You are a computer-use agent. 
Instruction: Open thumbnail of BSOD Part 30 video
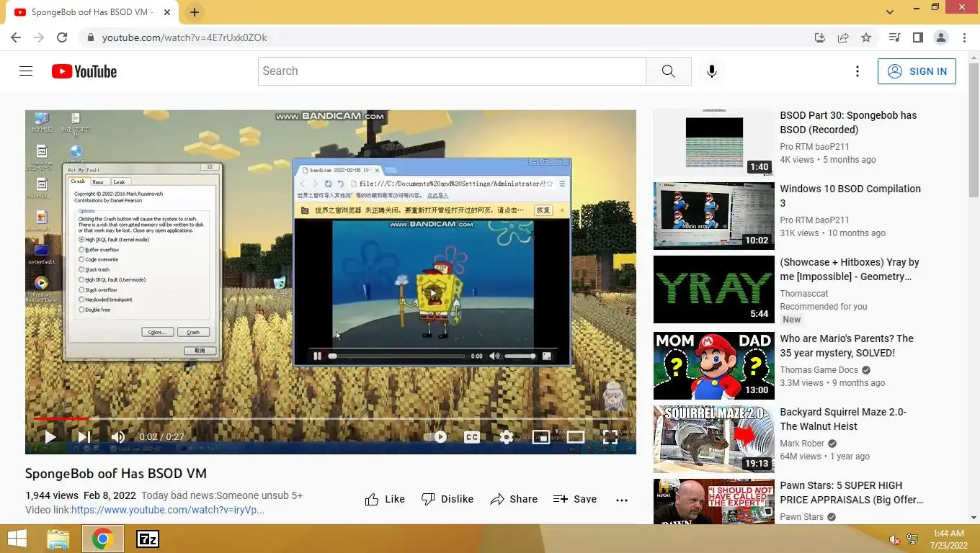(x=714, y=143)
